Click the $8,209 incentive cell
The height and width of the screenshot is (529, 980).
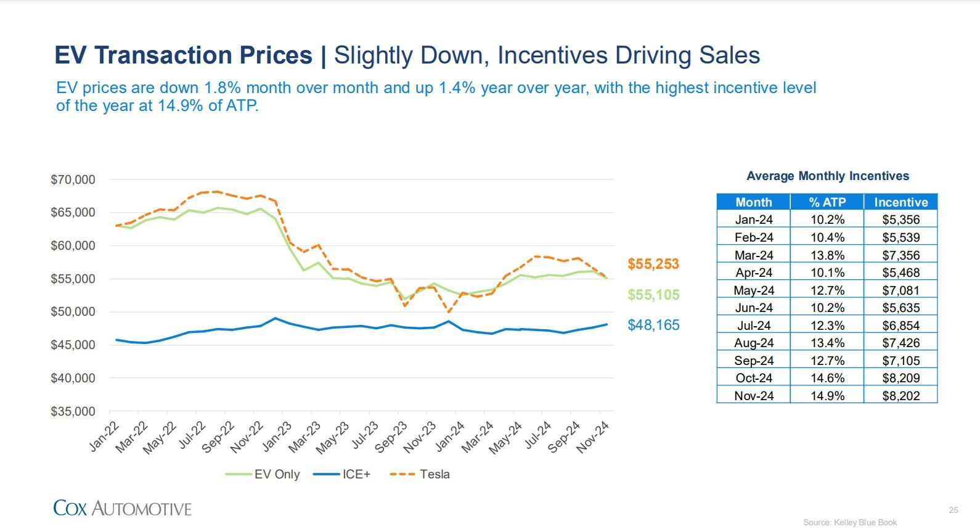[x=900, y=378]
